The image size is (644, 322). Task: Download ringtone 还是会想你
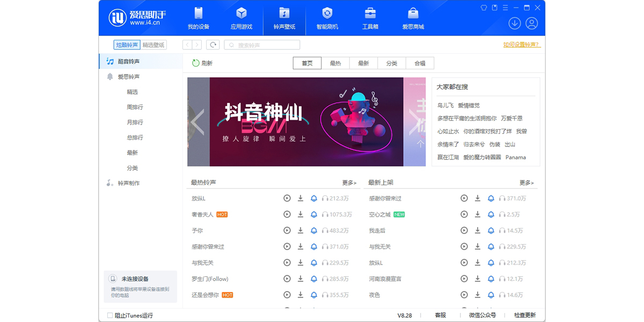point(301,295)
